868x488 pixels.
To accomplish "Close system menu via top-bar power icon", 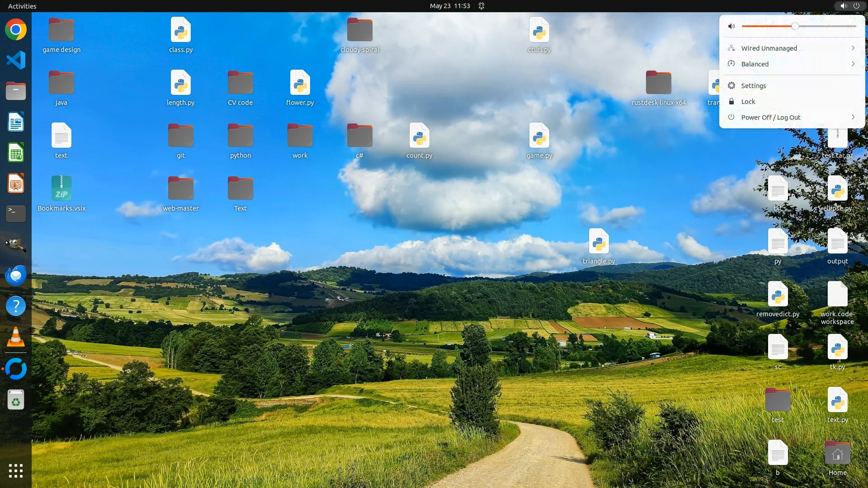I will [x=856, y=6].
